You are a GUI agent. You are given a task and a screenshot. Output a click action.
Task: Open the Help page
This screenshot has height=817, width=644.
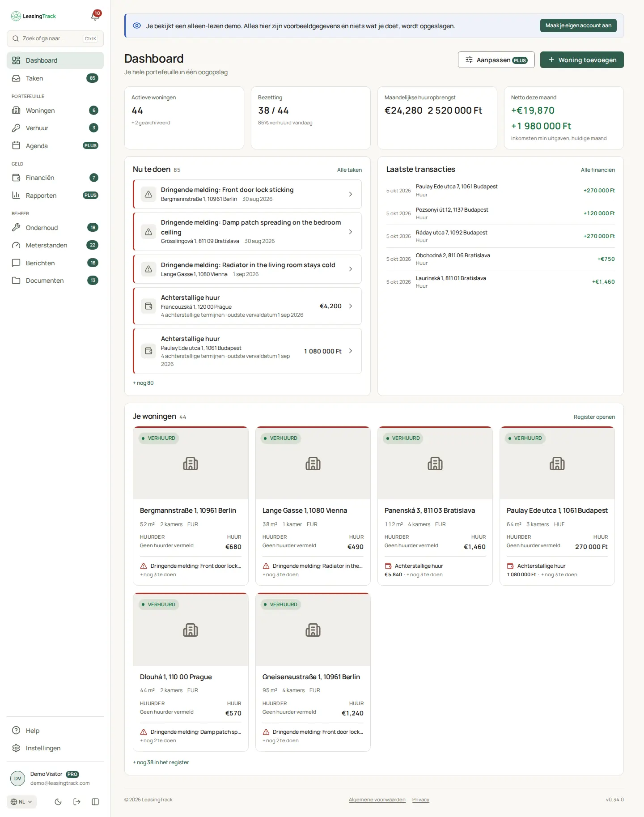click(55, 731)
